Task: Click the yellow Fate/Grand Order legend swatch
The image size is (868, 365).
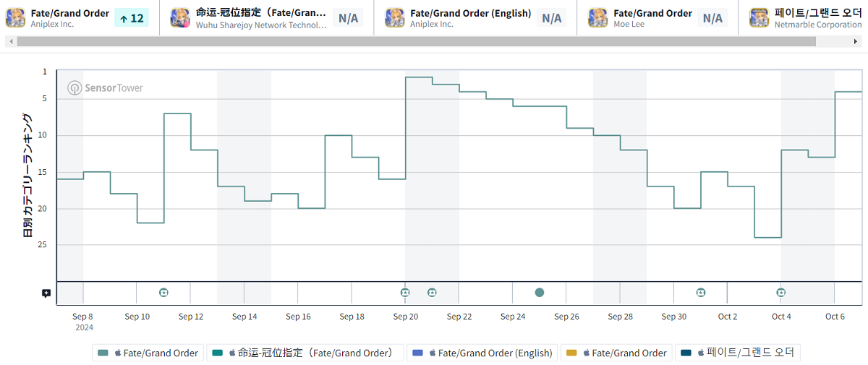Action: (571, 353)
